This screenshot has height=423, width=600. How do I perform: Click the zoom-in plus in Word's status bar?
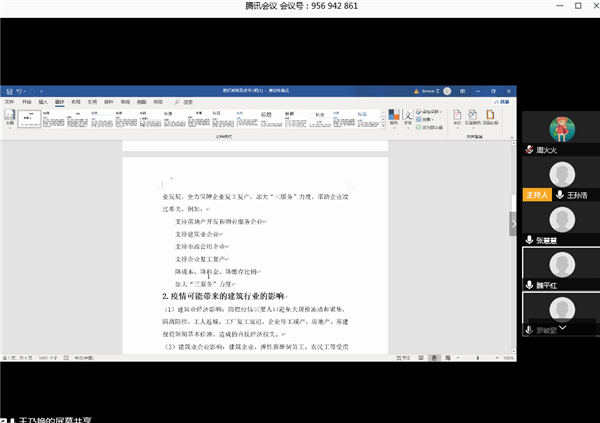(x=497, y=358)
